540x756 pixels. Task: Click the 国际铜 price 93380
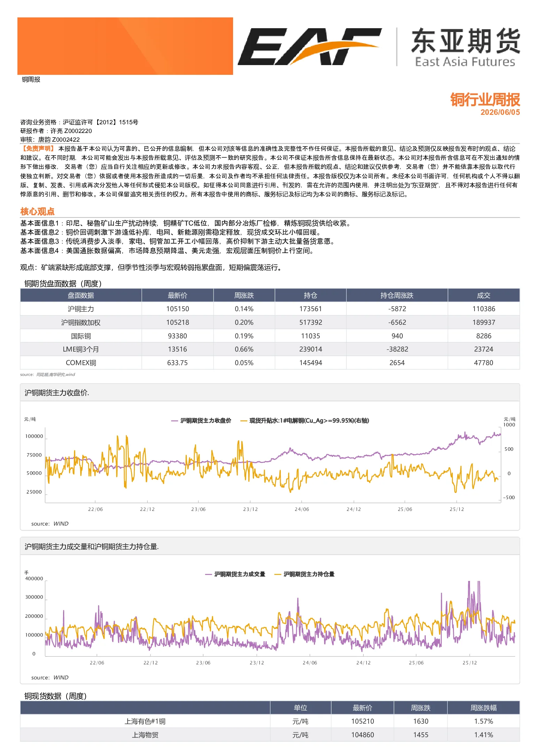178,336
